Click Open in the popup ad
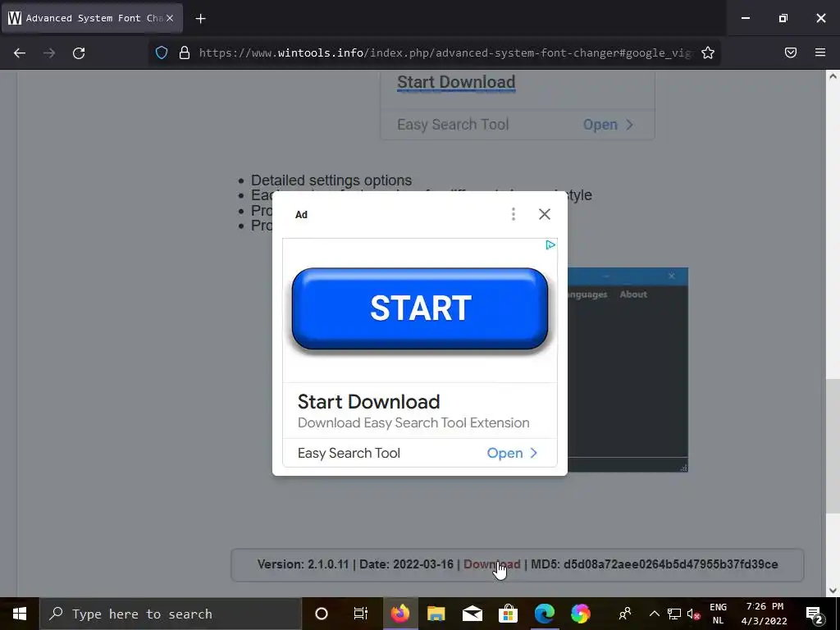840x630 pixels. tap(504, 453)
